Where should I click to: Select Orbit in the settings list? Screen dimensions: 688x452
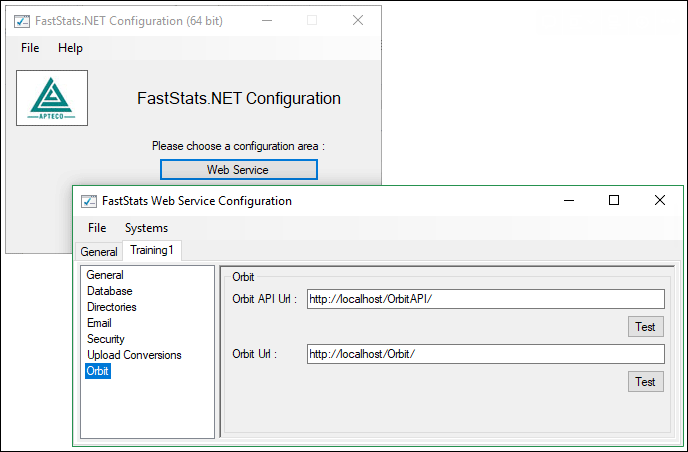[97, 371]
